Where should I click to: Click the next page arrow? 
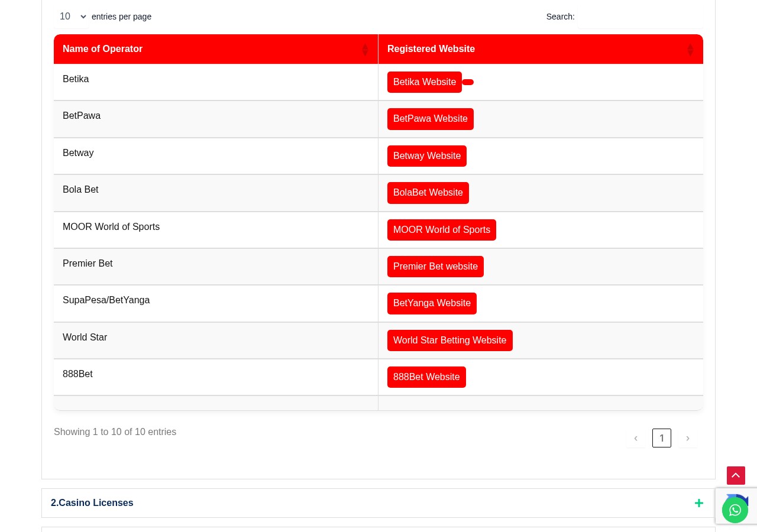688,438
